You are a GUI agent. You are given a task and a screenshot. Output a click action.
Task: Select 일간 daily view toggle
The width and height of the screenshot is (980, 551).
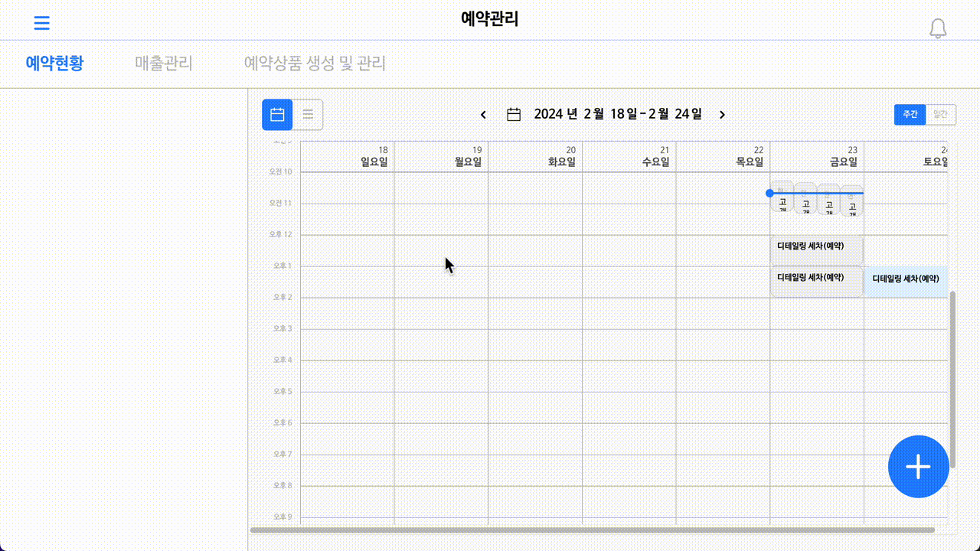[x=940, y=114]
